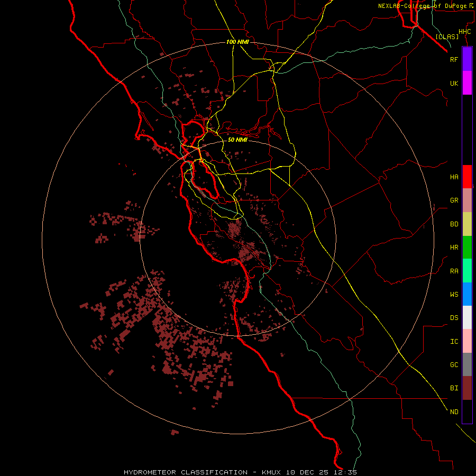The image size is (476, 476).
Task: Click the HA legend label
Action: (x=454, y=177)
